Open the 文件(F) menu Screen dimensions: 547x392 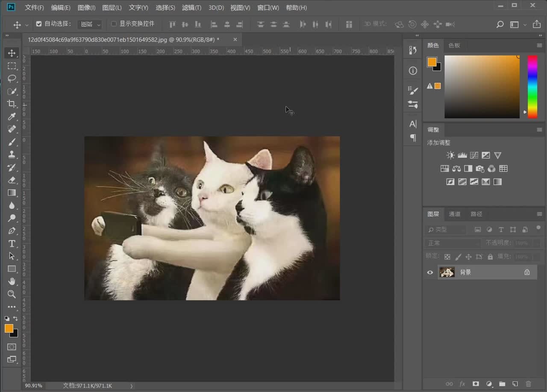coord(34,8)
